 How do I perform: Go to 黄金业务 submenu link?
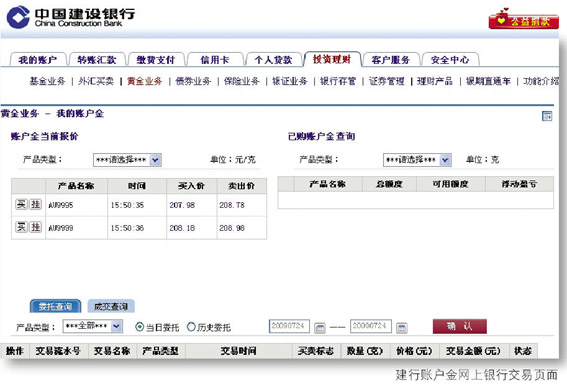(145, 81)
